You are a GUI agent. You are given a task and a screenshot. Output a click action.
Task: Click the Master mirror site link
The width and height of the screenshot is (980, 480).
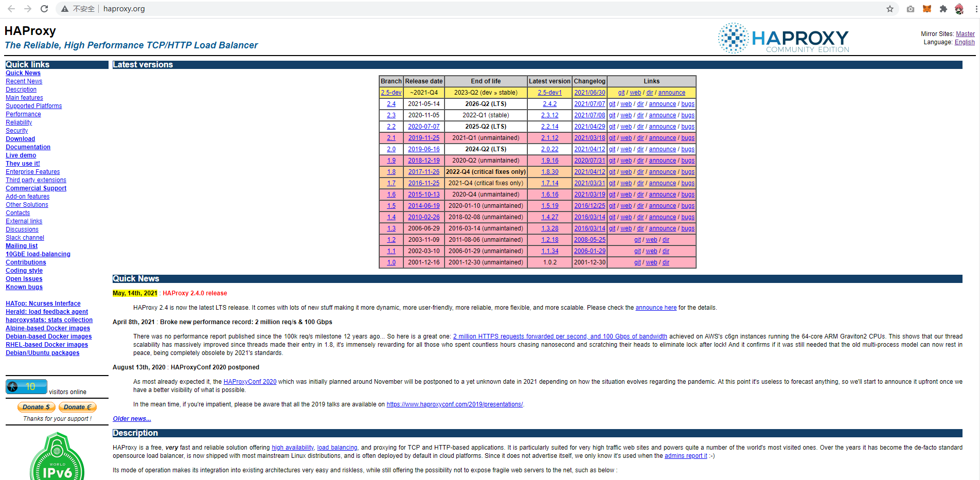click(965, 34)
